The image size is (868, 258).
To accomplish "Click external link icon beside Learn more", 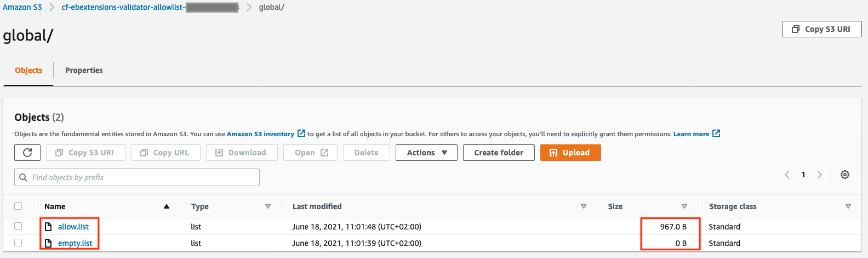I will [x=716, y=133].
